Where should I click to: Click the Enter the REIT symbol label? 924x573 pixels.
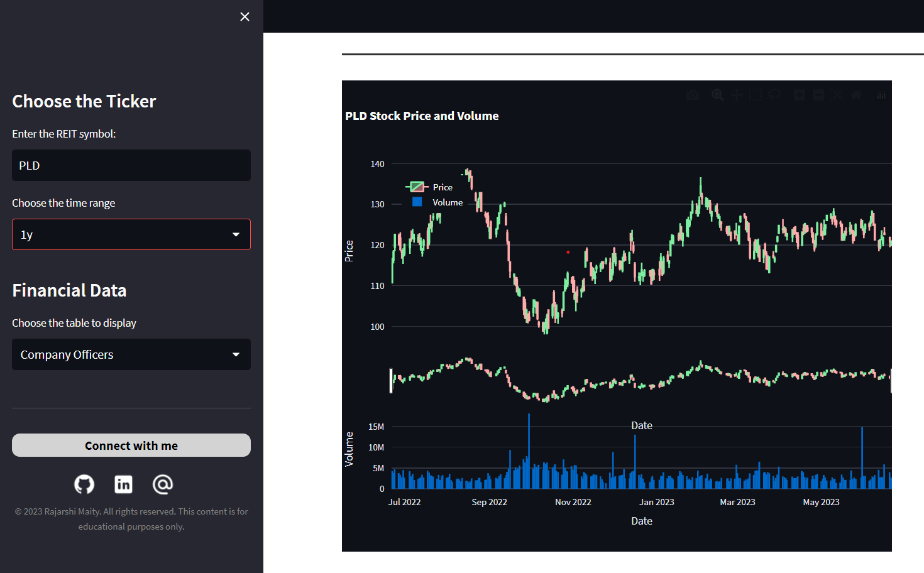[64, 134]
